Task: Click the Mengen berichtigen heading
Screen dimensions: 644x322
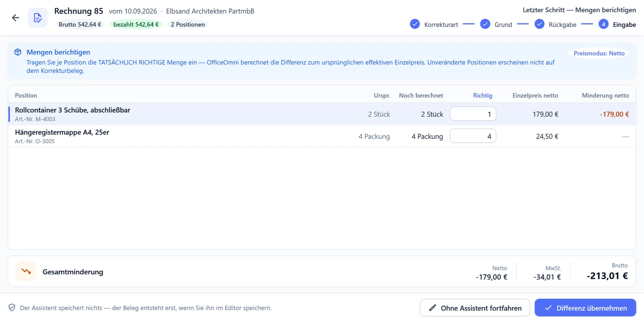Action: pyautogui.click(x=58, y=53)
